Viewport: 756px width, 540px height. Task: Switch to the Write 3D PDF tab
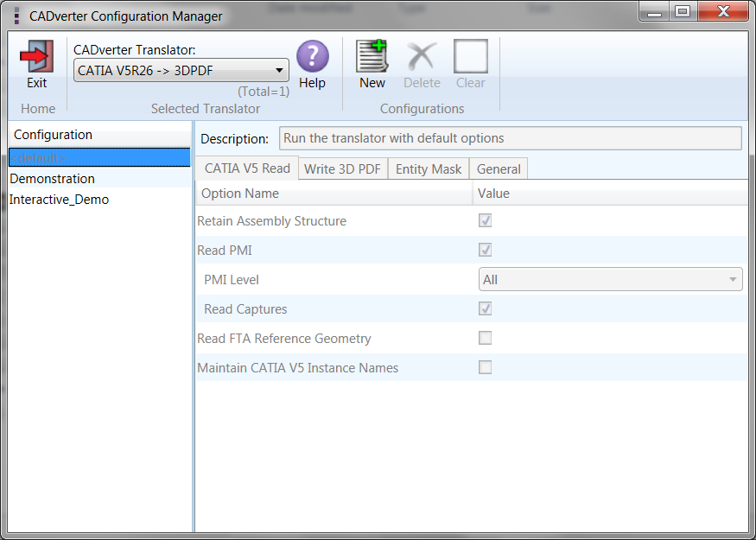click(x=342, y=168)
